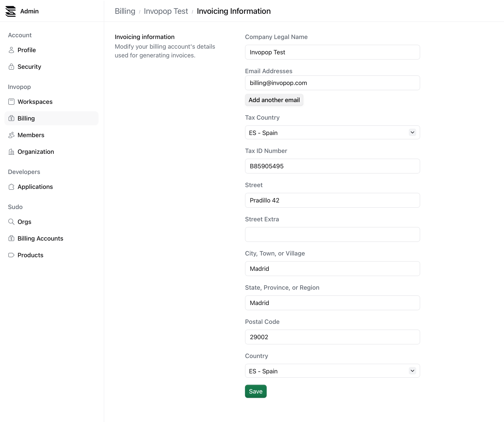
Task: Click the Profile person icon
Action: tap(11, 50)
